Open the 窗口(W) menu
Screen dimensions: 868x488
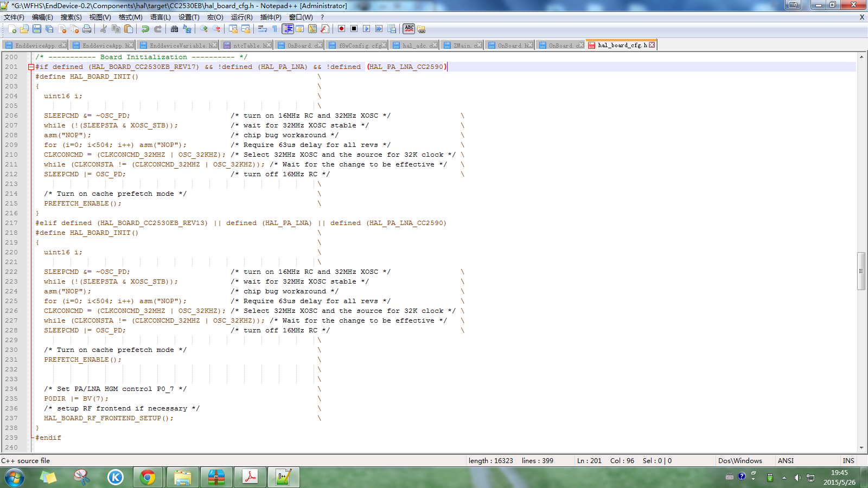point(301,17)
